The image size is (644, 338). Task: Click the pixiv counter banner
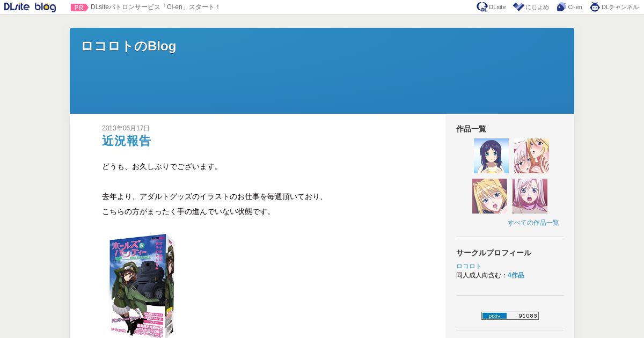pos(510,316)
